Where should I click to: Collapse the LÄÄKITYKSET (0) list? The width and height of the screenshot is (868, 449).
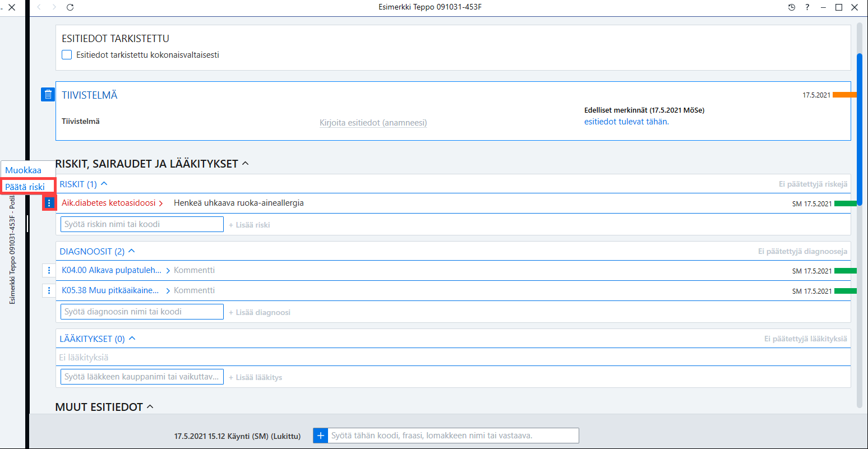pyautogui.click(x=132, y=339)
